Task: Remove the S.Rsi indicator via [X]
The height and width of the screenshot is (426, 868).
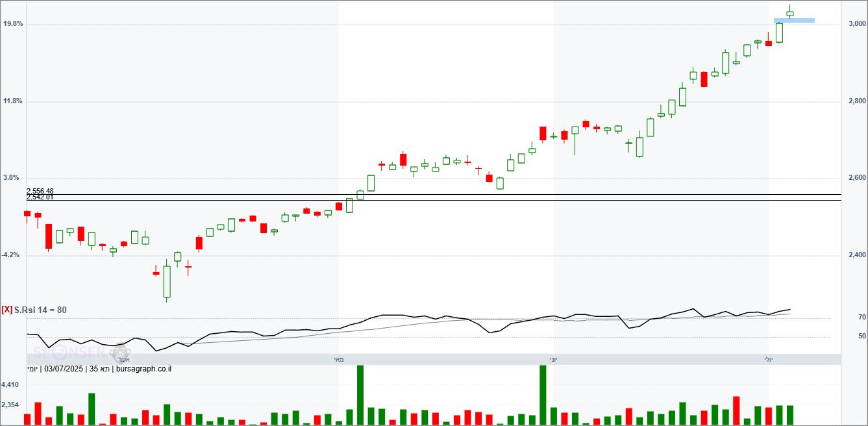Action: (6, 310)
